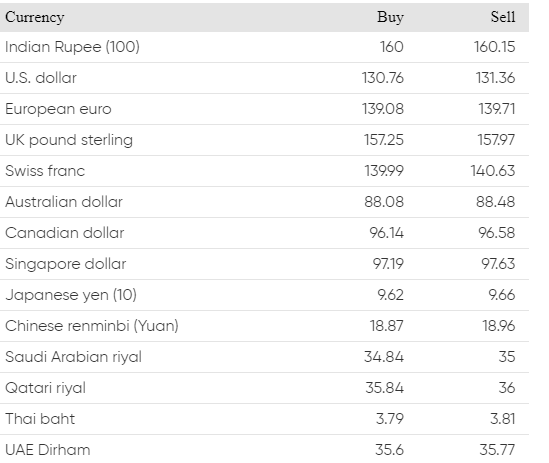Image resolution: width=549 pixels, height=463 pixels.
Task: Click the Buy column header
Action: point(390,17)
